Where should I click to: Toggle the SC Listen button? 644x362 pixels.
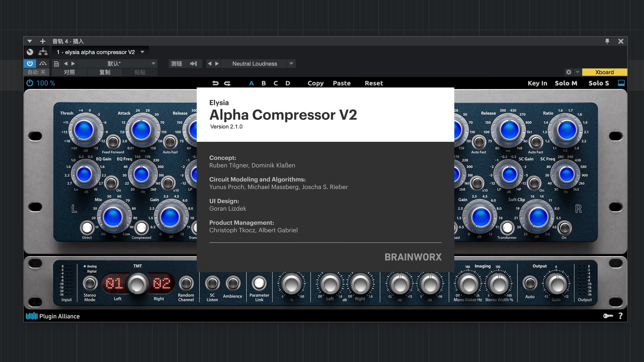coord(212,283)
